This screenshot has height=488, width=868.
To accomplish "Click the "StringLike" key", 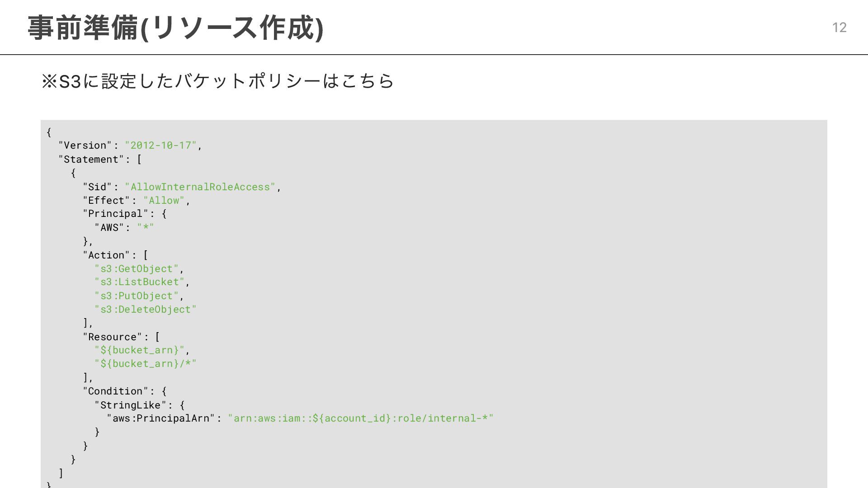I will [x=131, y=405].
